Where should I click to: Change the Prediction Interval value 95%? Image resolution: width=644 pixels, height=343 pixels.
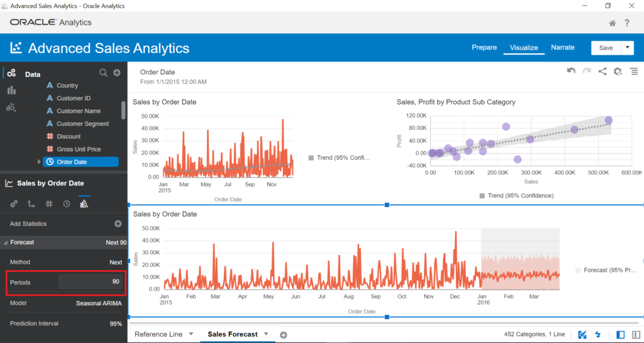tap(116, 323)
